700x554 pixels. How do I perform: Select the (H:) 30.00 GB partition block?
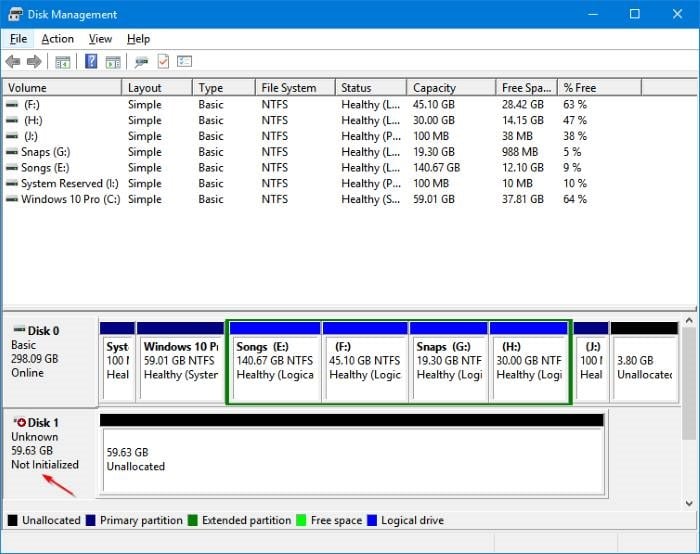click(529, 361)
